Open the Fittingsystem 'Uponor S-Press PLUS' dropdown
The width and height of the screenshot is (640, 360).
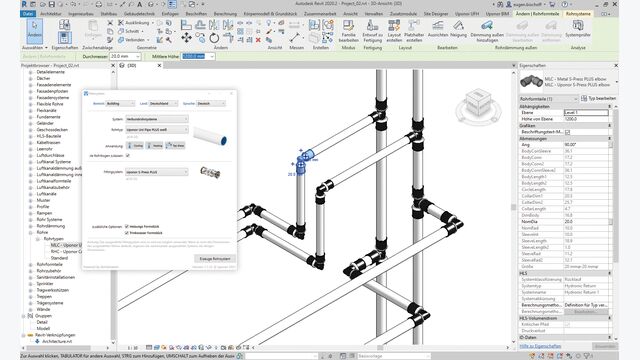(157, 172)
